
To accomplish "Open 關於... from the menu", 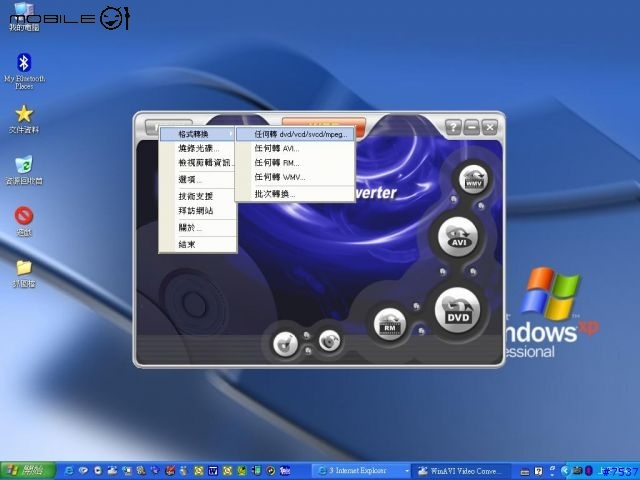I will 198,228.
